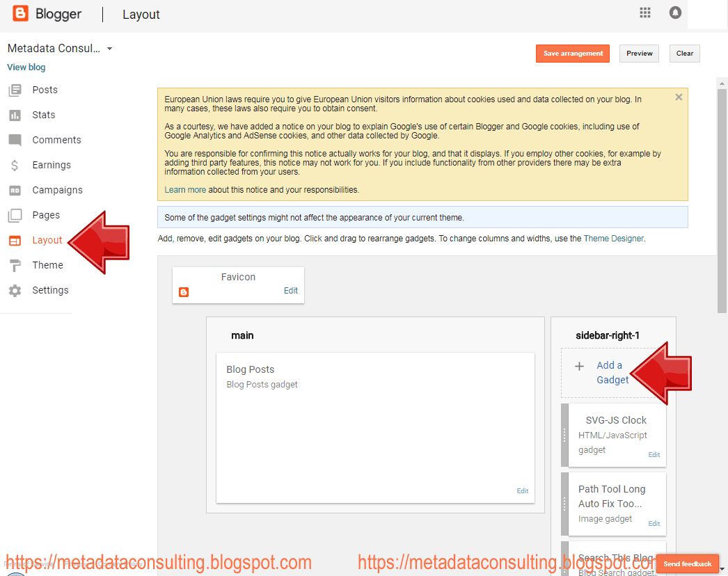Click the Campaigns AD icon

click(15, 191)
